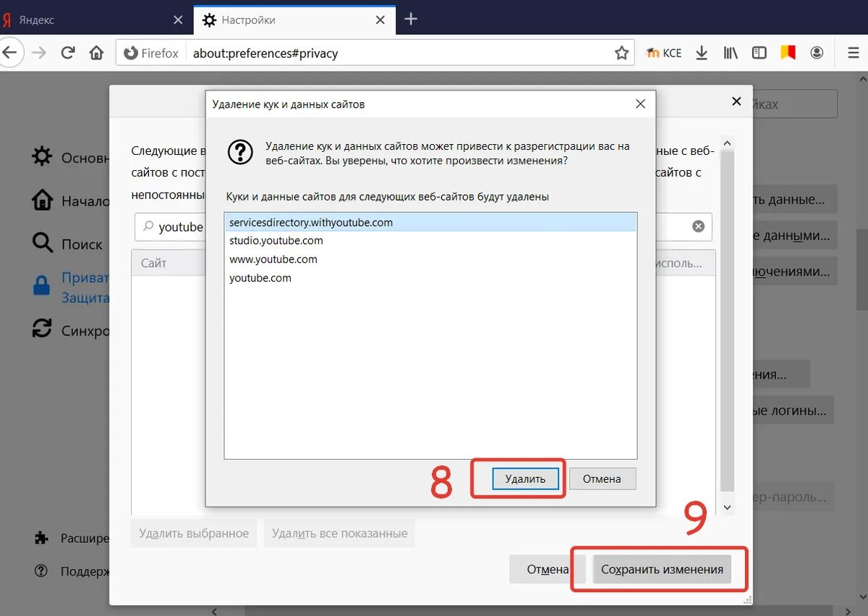
Task: Click the site data panel scrollbar up arrow
Action: click(x=728, y=142)
